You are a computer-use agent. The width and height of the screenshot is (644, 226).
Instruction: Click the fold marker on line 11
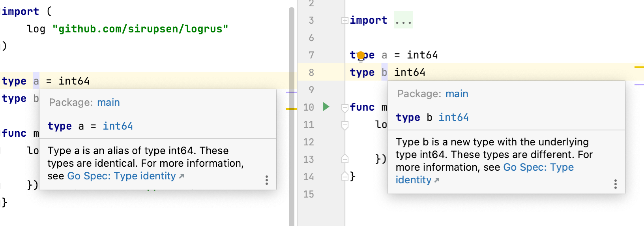click(344, 125)
